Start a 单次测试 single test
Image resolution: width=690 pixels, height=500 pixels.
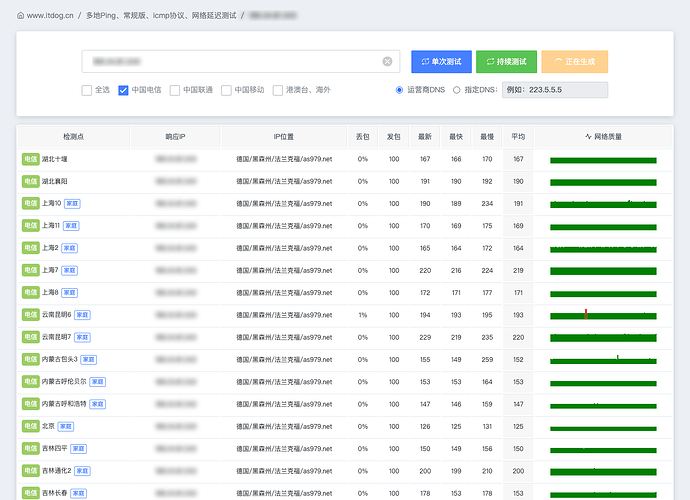click(x=441, y=62)
